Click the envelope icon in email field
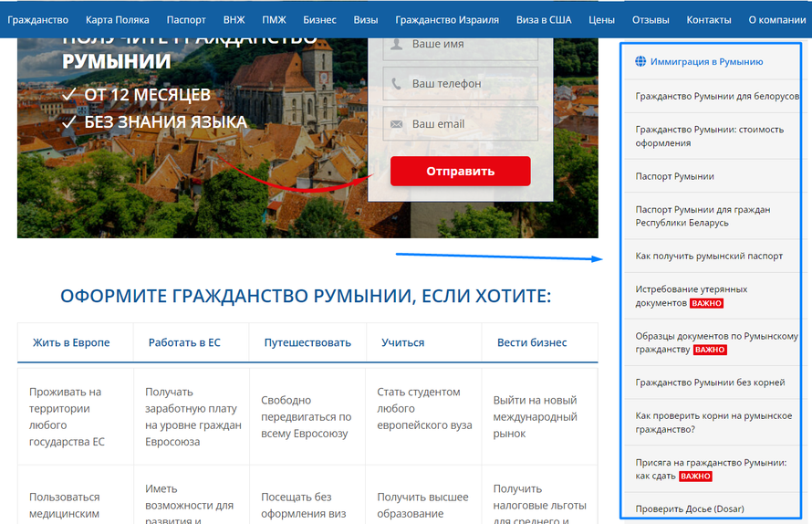The image size is (812, 524). click(396, 124)
